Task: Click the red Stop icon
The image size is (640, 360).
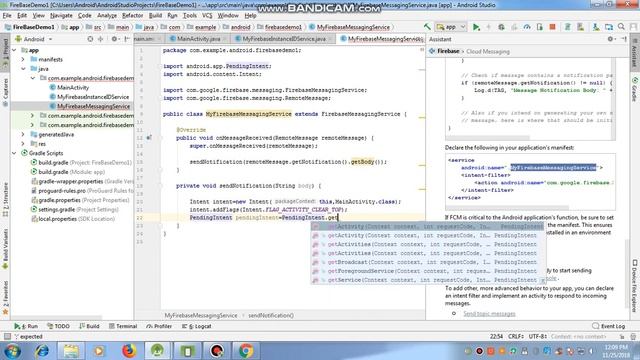Action: pyautogui.click(x=552, y=27)
